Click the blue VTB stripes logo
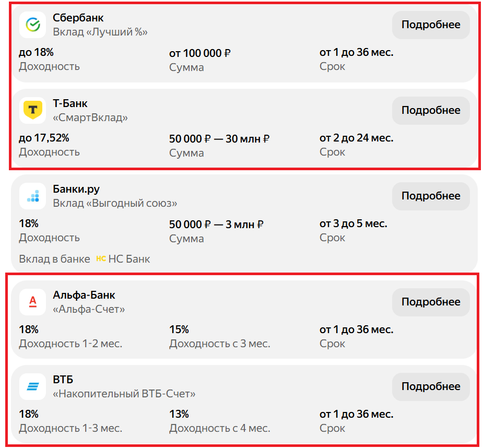This screenshot has width=483, height=448. (32, 386)
